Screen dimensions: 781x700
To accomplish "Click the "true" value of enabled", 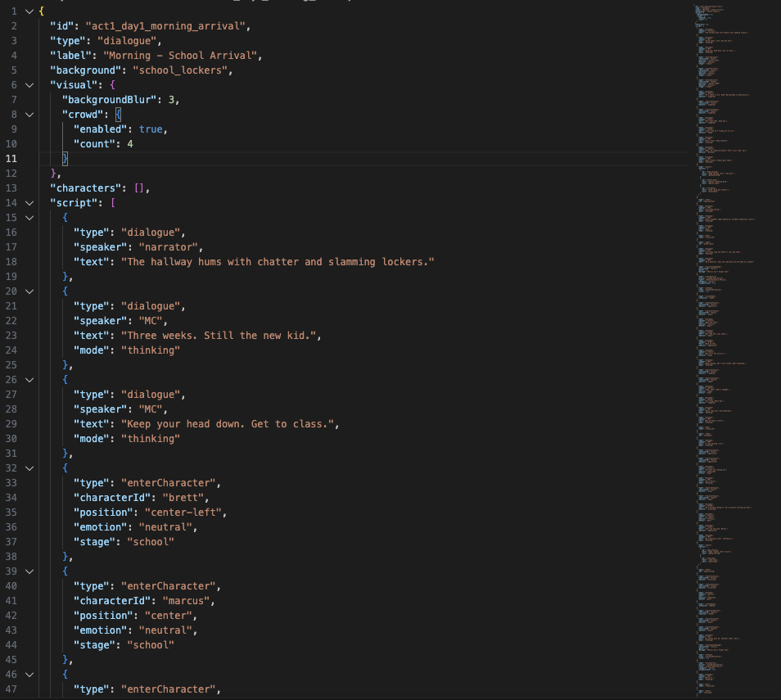I will [151, 129].
